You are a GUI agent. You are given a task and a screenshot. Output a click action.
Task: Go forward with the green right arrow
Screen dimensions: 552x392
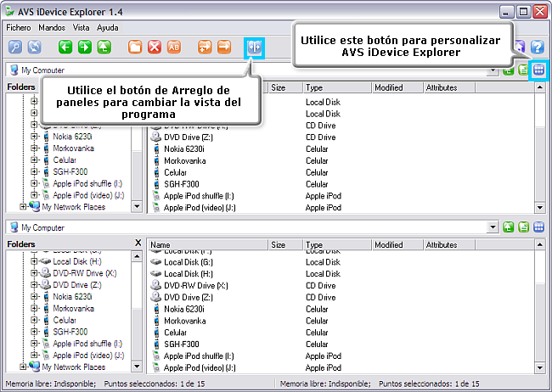[x=85, y=47]
